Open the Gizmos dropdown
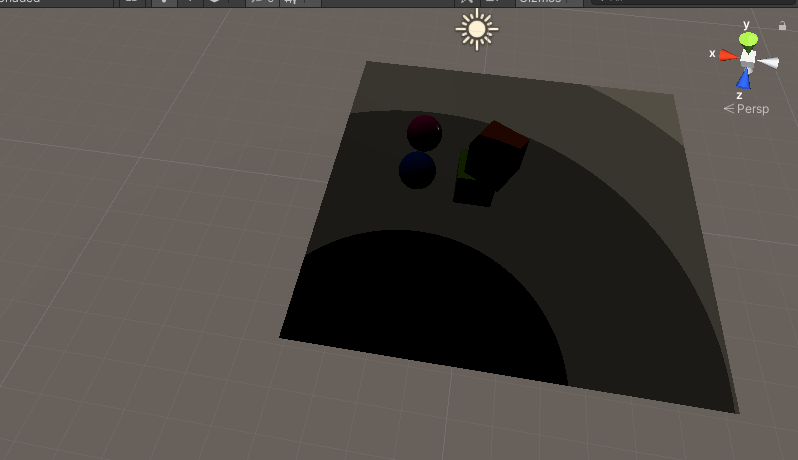 coord(545,2)
